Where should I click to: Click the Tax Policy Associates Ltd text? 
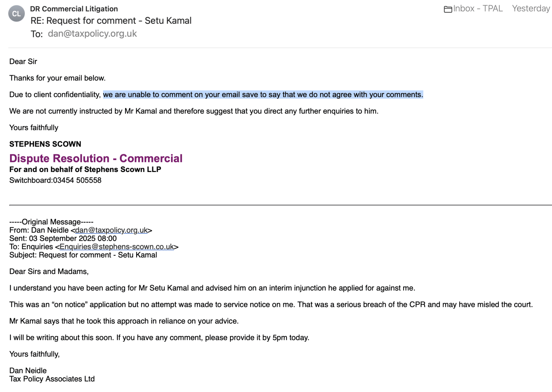52,379
